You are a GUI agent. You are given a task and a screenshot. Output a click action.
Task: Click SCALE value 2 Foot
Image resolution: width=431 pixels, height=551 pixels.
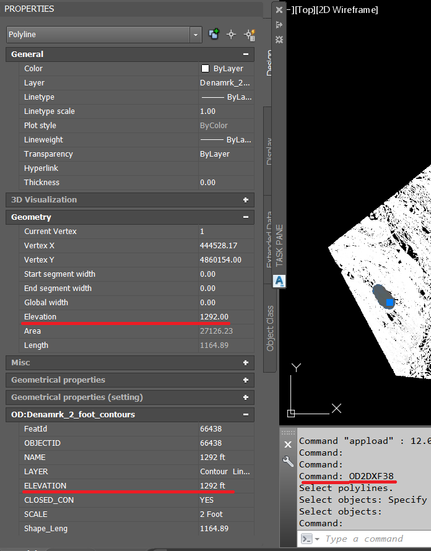[x=226, y=514]
